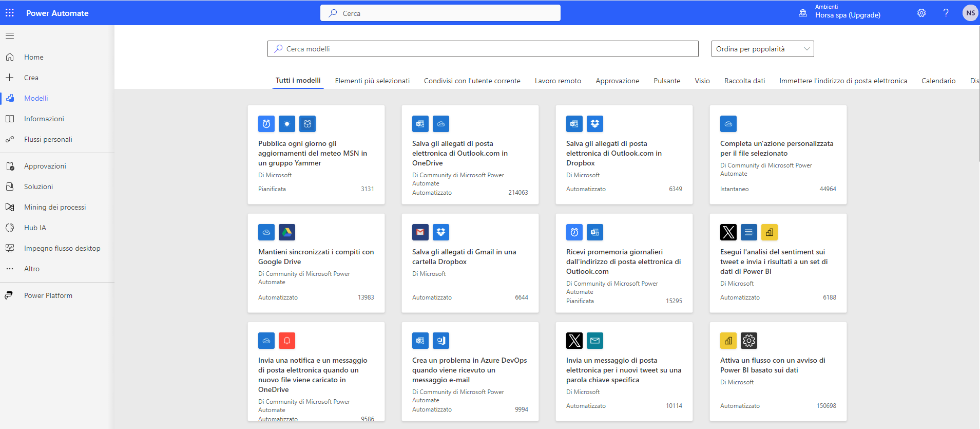Click the top Cerca search box
This screenshot has width=980, height=429.
coord(440,13)
